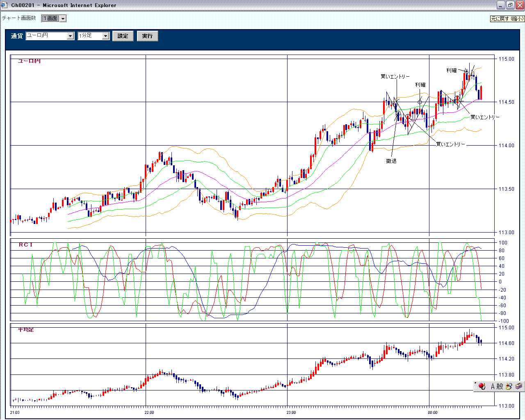Image resolution: width=525 pixels, height=420 pixels.
Task: Click the 撤退 annotation label on chart
Action: (391, 161)
